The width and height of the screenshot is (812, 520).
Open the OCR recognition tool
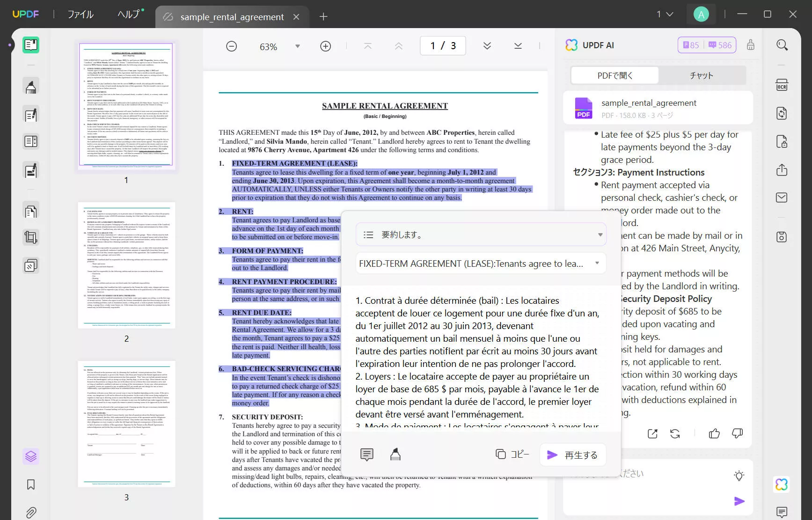click(x=782, y=85)
